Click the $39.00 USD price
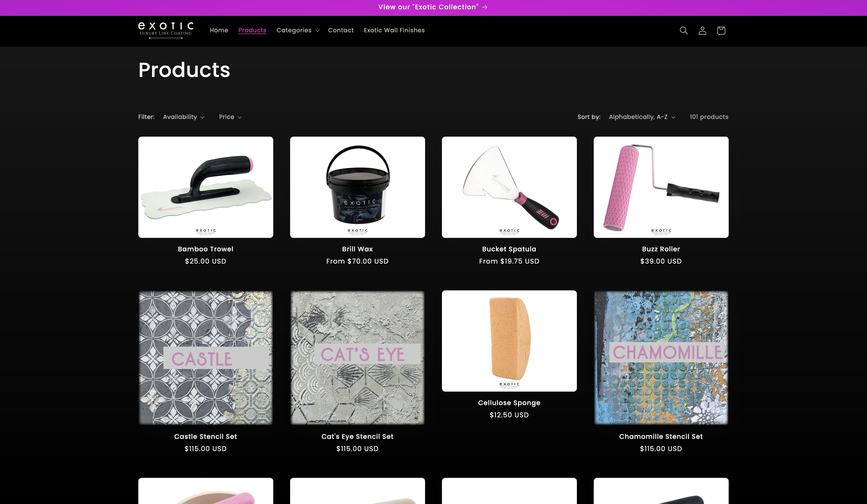867x504 pixels. pos(661,261)
